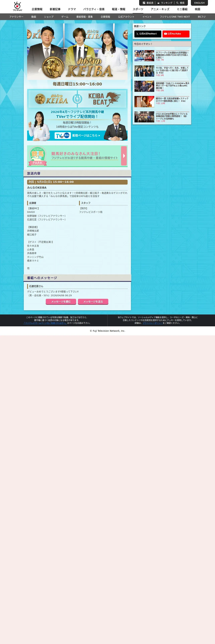Open the プライバシーポリシー link

tap(153, 323)
